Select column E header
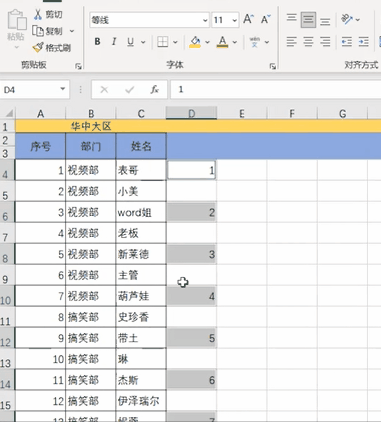The image size is (381, 422). 242,114
